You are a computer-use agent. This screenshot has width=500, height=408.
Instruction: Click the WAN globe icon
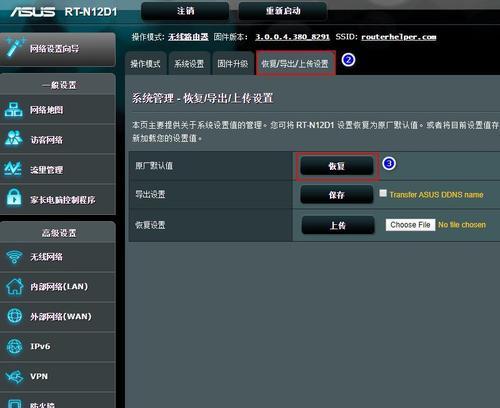point(15,316)
